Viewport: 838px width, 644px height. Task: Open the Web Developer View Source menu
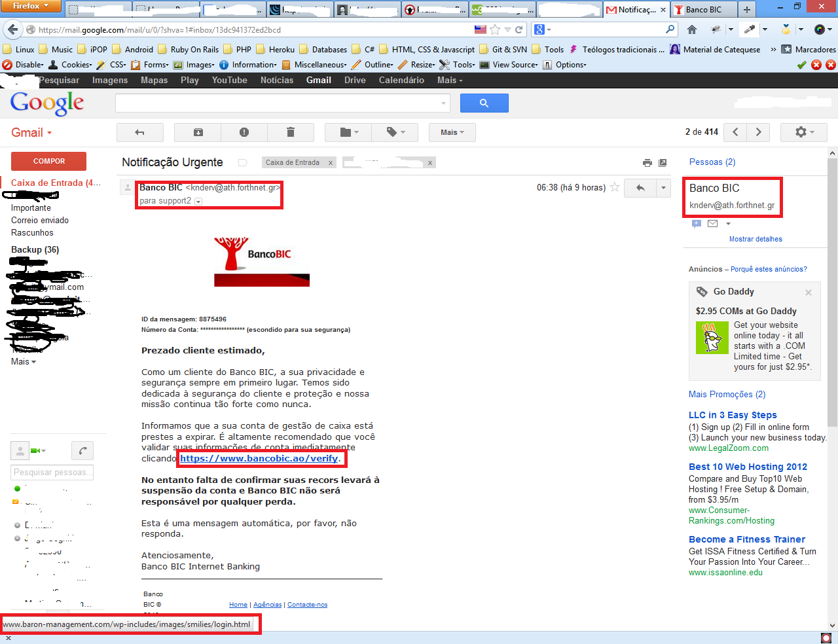[509, 65]
